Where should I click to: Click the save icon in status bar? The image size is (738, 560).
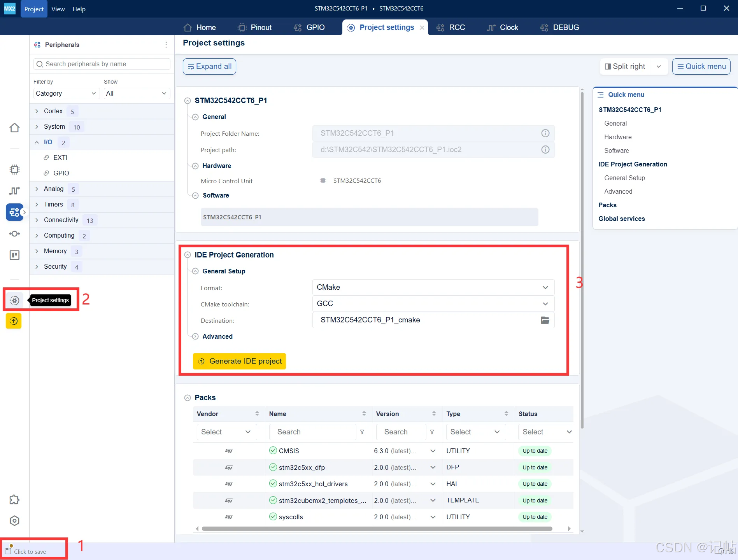[x=8, y=551]
